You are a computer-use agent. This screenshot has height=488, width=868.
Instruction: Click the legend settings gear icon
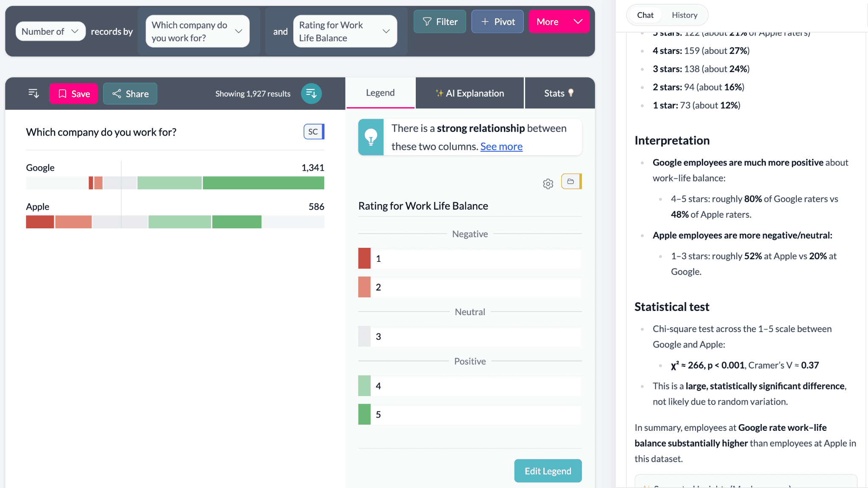[x=548, y=184]
